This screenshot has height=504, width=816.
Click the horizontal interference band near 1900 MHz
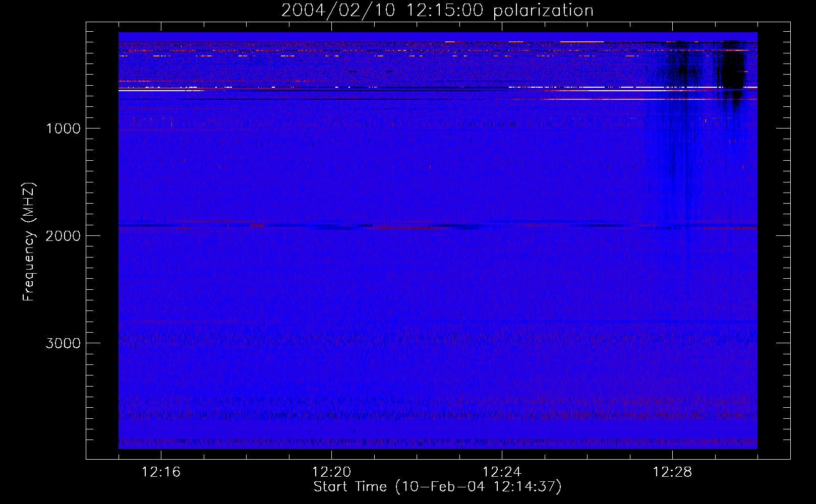click(x=438, y=226)
